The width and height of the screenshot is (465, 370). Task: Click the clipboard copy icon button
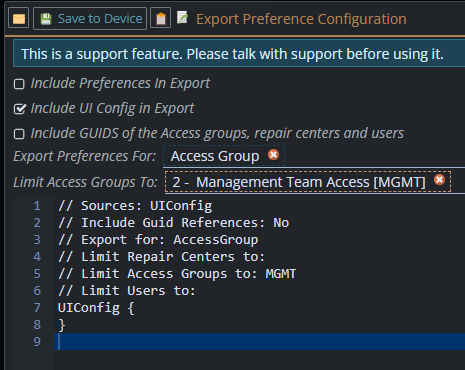(161, 19)
